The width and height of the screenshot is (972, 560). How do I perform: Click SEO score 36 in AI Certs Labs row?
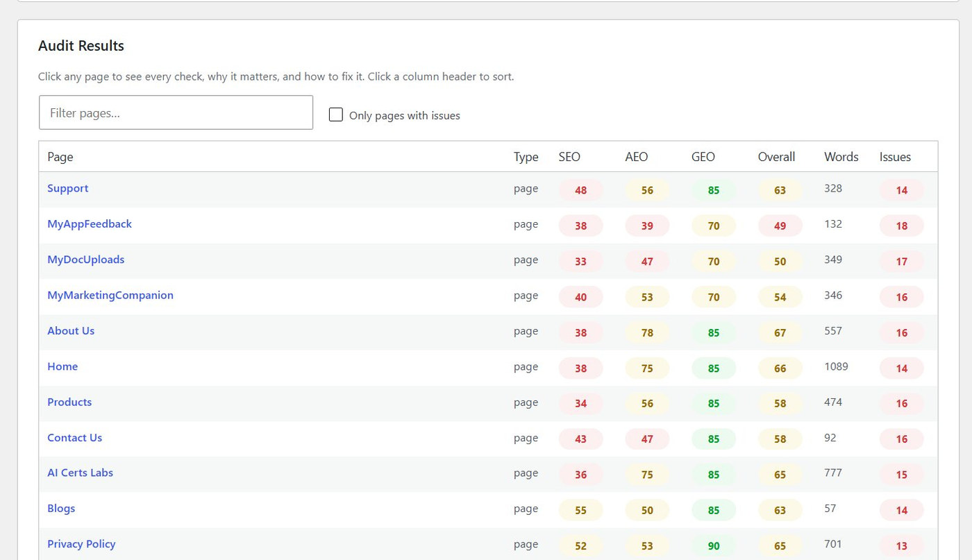580,475
